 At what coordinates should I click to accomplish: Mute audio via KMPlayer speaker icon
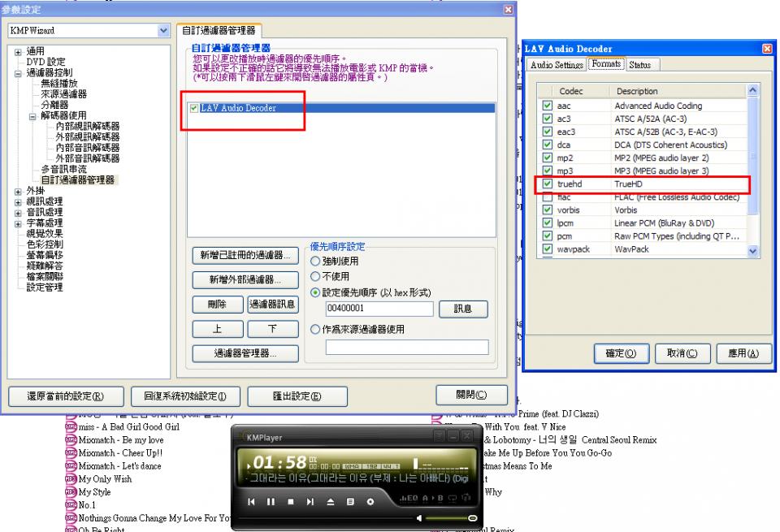point(420,517)
